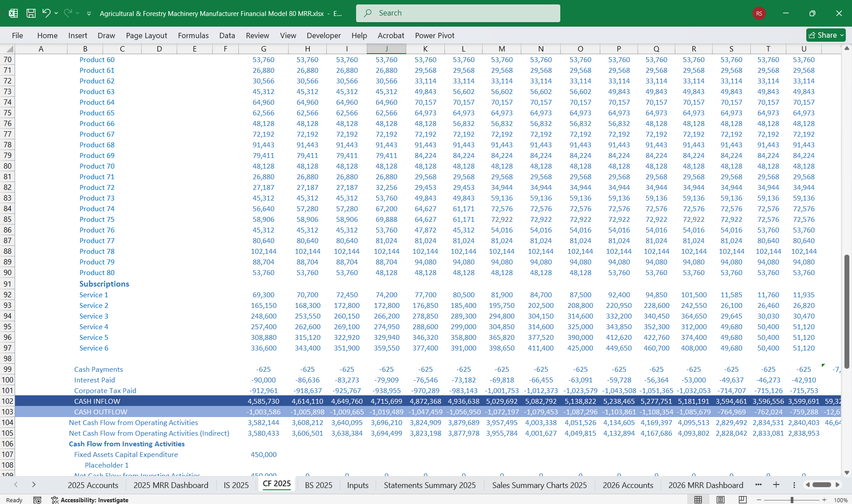Viewport: 852px width, 504px height.
Task: Open the Formulas ribbon tab
Action: [193, 35]
